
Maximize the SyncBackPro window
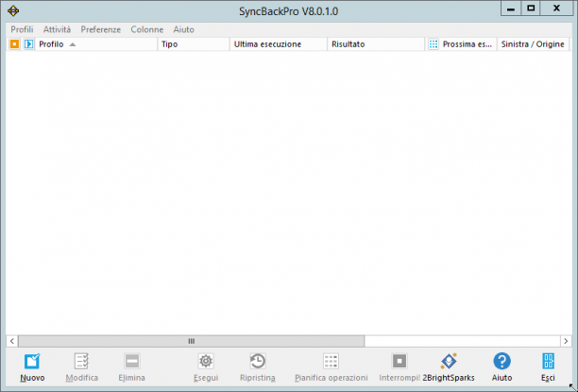pyautogui.click(x=531, y=9)
